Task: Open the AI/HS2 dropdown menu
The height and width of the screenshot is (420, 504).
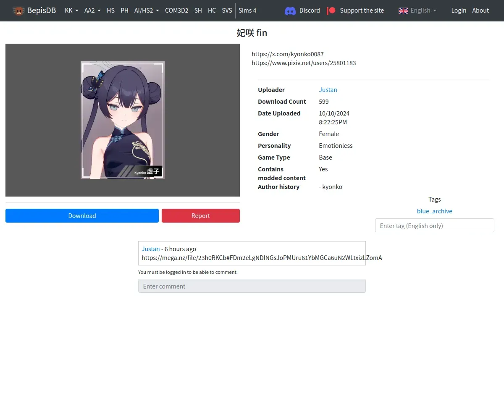Action: [x=147, y=10]
